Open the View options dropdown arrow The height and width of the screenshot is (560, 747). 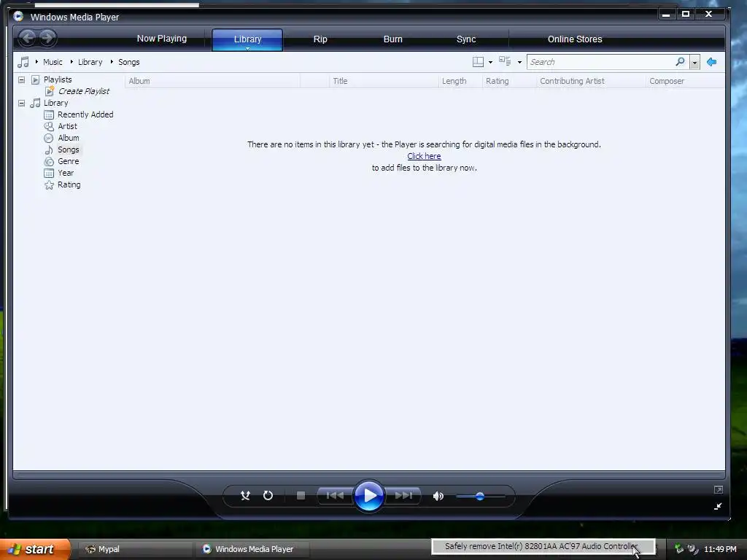coord(519,63)
